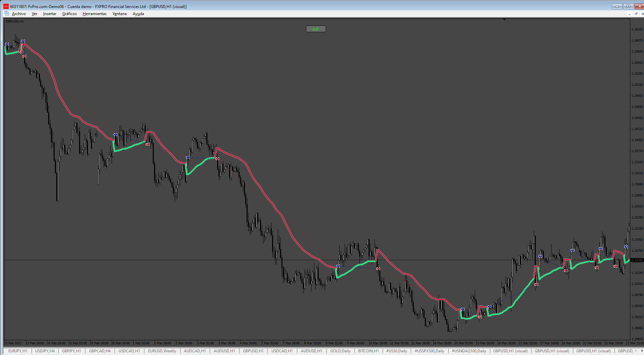Switch to the GBPCAD,H4 chart tab
The image size is (644, 355).
pyautogui.click(x=100, y=351)
